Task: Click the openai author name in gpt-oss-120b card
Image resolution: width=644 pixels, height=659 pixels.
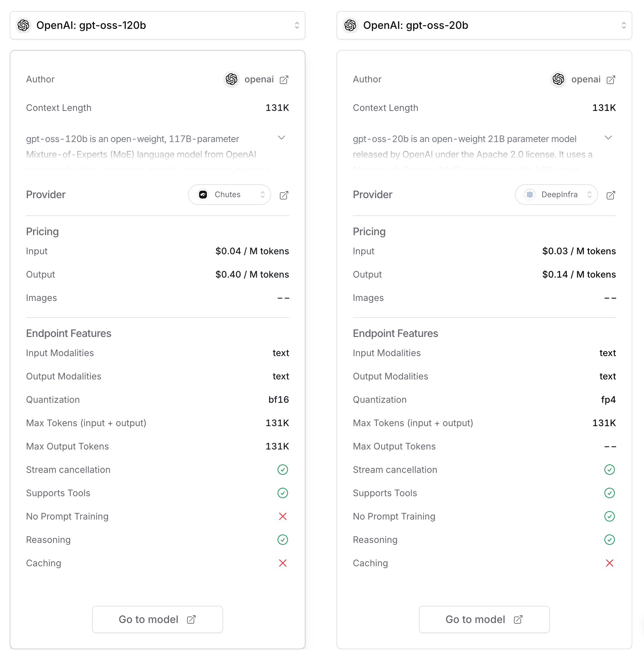Action: point(259,79)
